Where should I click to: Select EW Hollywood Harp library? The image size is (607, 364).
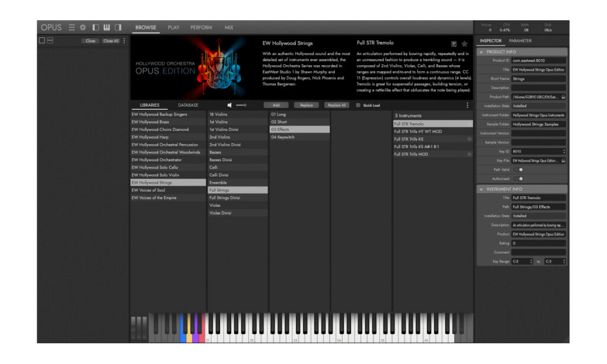168,137
